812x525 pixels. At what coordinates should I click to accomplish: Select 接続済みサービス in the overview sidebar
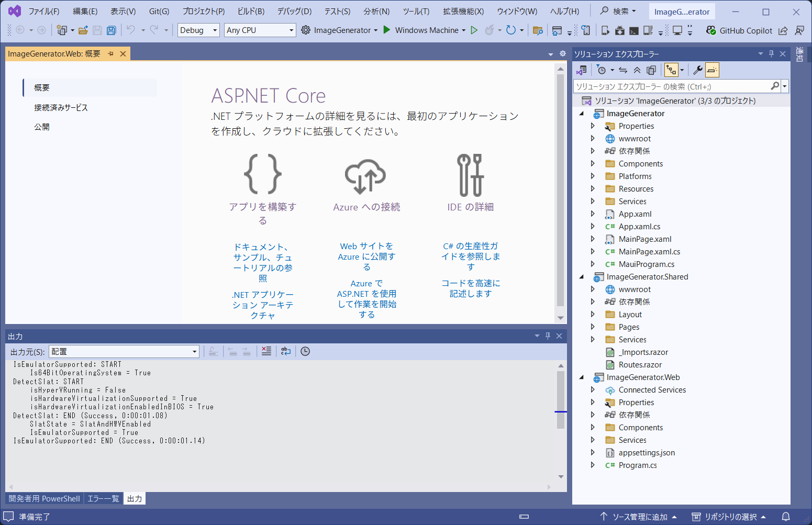pyautogui.click(x=61, y=107)
